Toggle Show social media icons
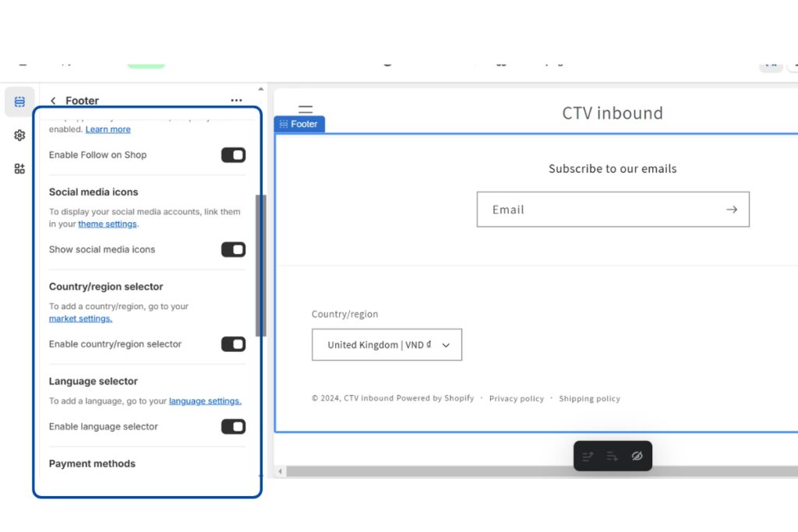Screen dimensions: 798x532 coord(233,250)
